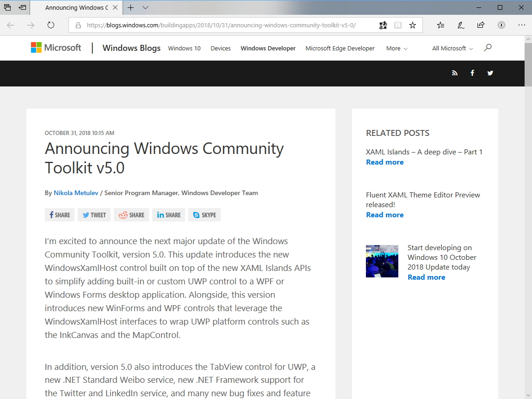This screenshot has width=532, height=399.
Task: Expand the More navigation menu
Action: tap(396, 48)
